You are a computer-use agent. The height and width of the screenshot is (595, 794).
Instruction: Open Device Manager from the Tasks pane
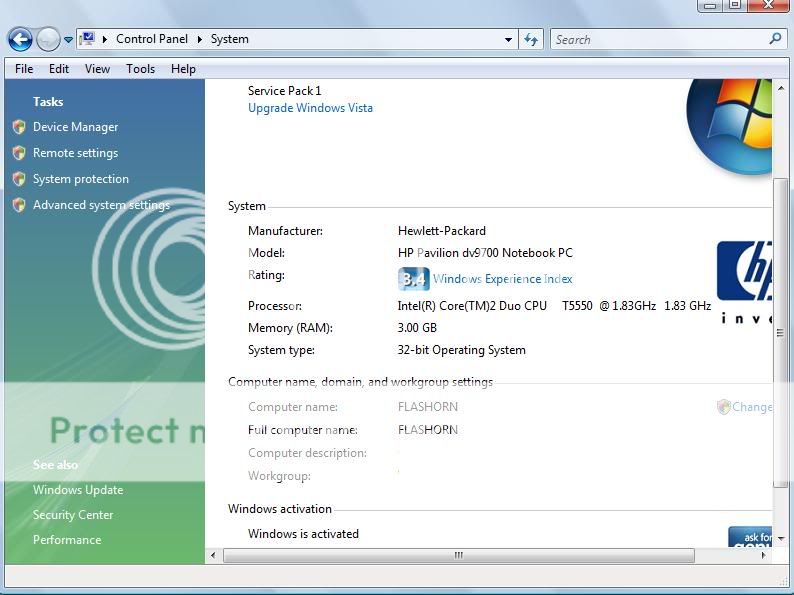(75, 127)
